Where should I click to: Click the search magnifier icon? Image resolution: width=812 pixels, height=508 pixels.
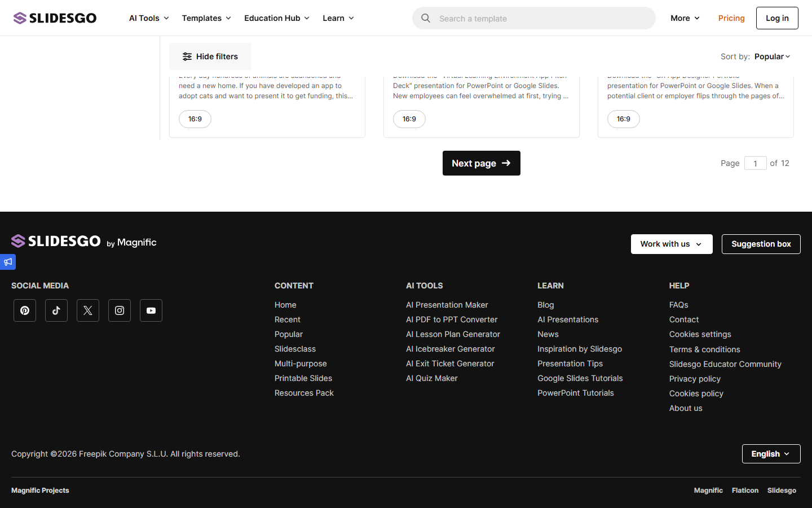426,18
